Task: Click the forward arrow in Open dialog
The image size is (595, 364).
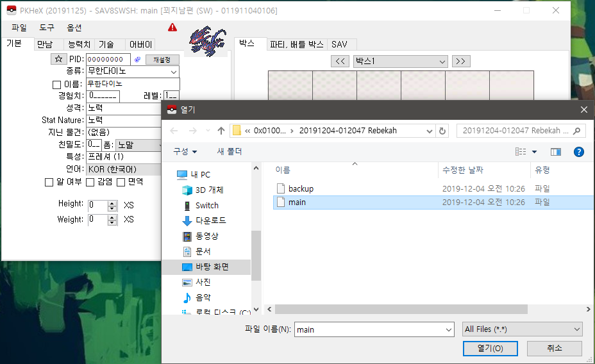Action: tap(193, 131)
